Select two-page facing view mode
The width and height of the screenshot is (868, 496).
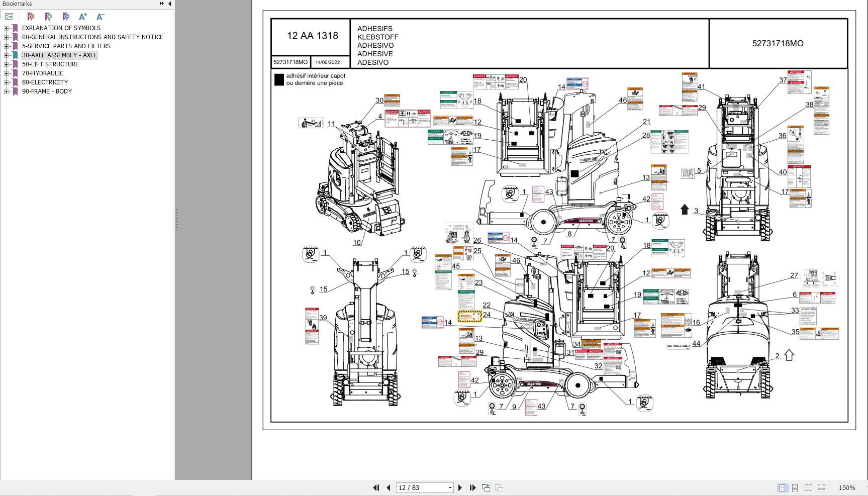808,487
